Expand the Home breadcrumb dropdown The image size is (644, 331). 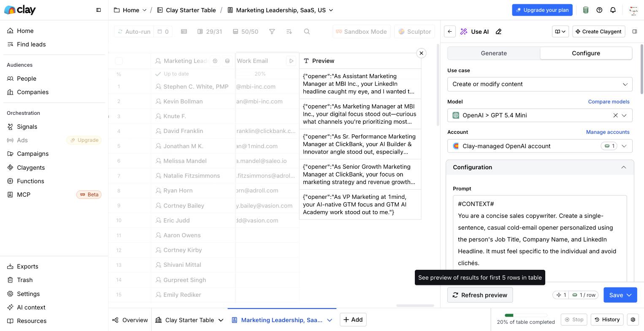(144, 10)
